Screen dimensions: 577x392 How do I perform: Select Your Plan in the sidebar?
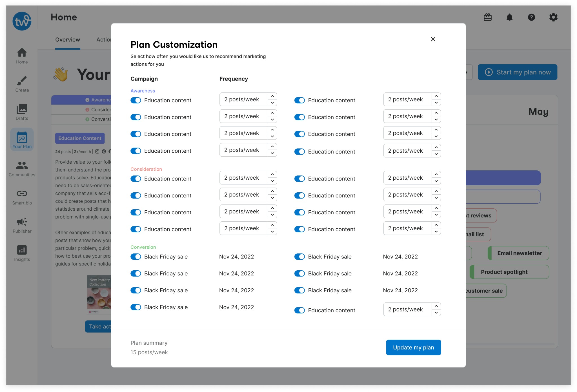click(x=22, y=140)
